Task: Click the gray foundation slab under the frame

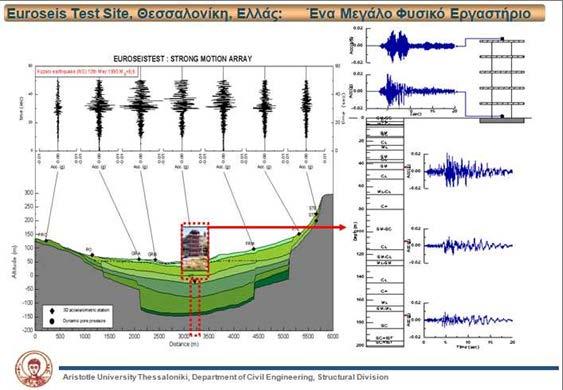Action: (502, 121)
